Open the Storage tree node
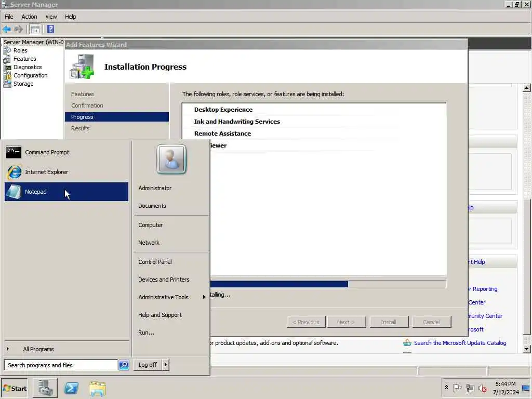The image size is (532, 399). (x=23, y=84)
